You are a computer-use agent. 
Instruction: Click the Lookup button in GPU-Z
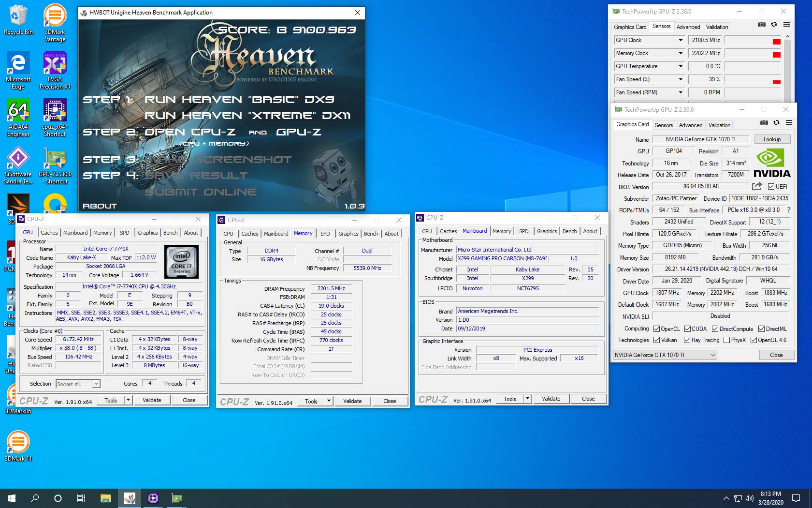772,139
